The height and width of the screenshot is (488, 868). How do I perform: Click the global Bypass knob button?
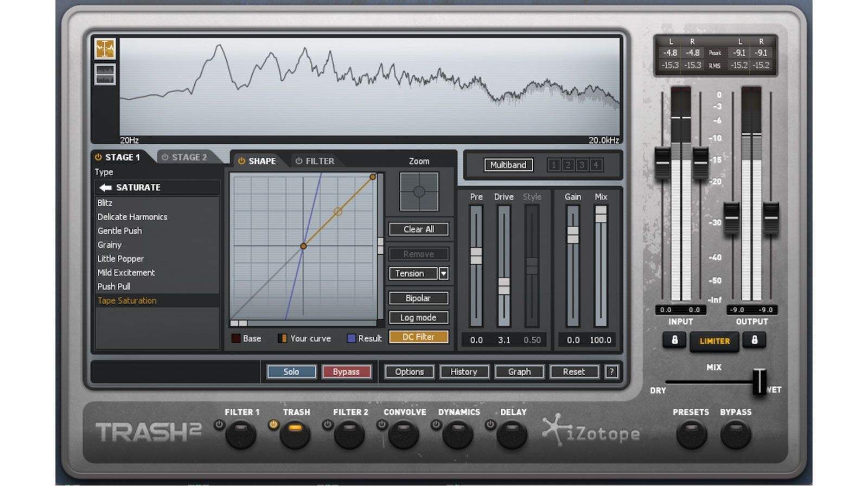coord(736,434)
